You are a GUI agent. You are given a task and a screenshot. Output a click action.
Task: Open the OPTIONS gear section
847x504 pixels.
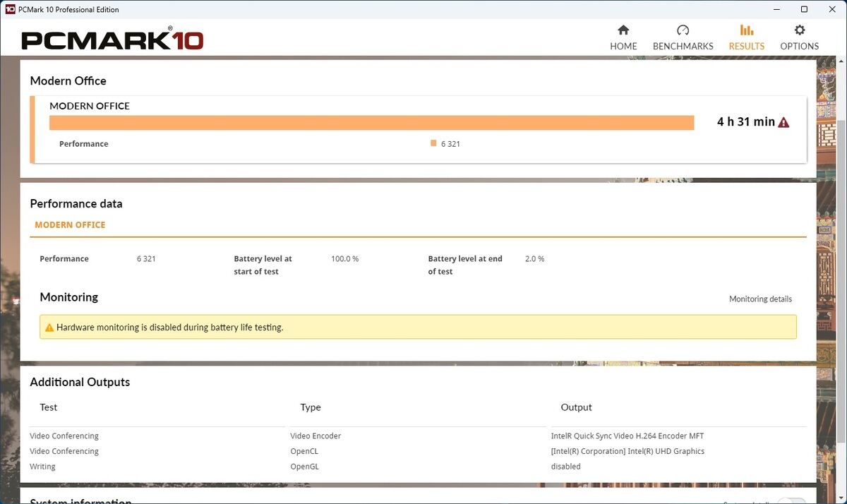tap(799, 37)
